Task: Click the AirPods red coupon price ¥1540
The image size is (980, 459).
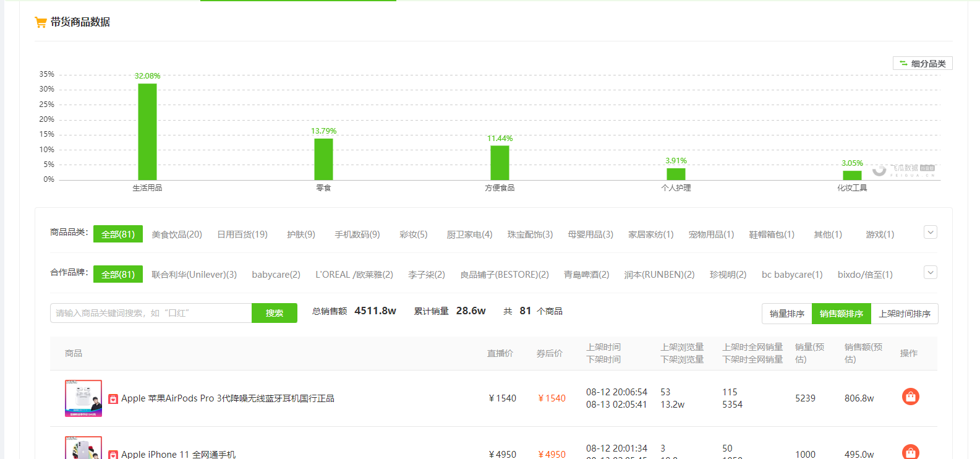Action: pos(552,398)
